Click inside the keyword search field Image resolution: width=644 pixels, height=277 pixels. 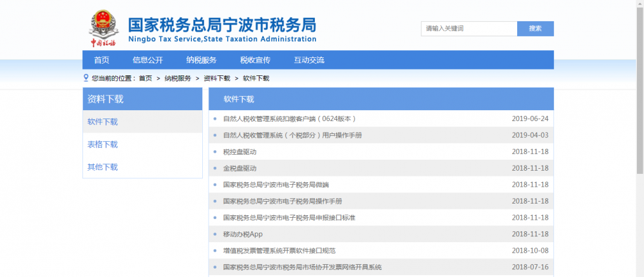469,28
